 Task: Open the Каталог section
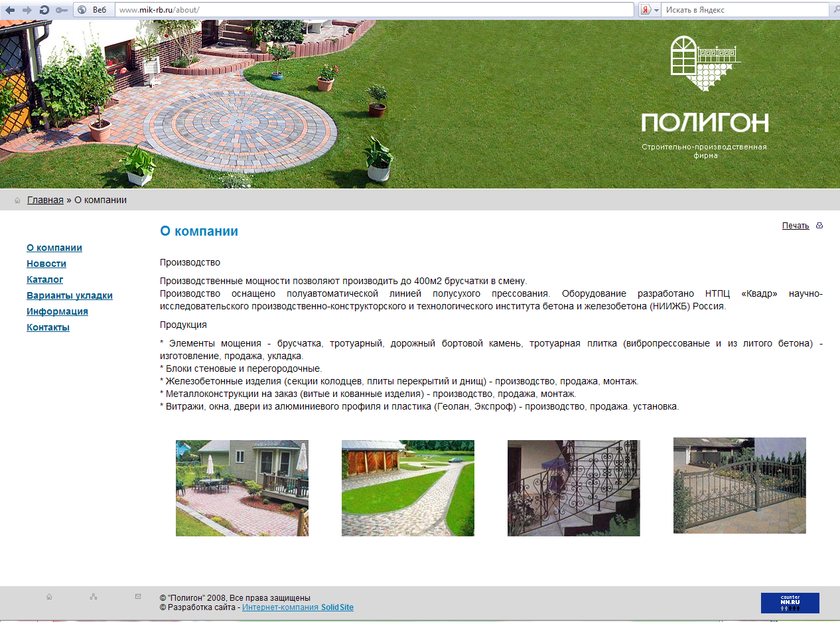click(x=44, y=279)
